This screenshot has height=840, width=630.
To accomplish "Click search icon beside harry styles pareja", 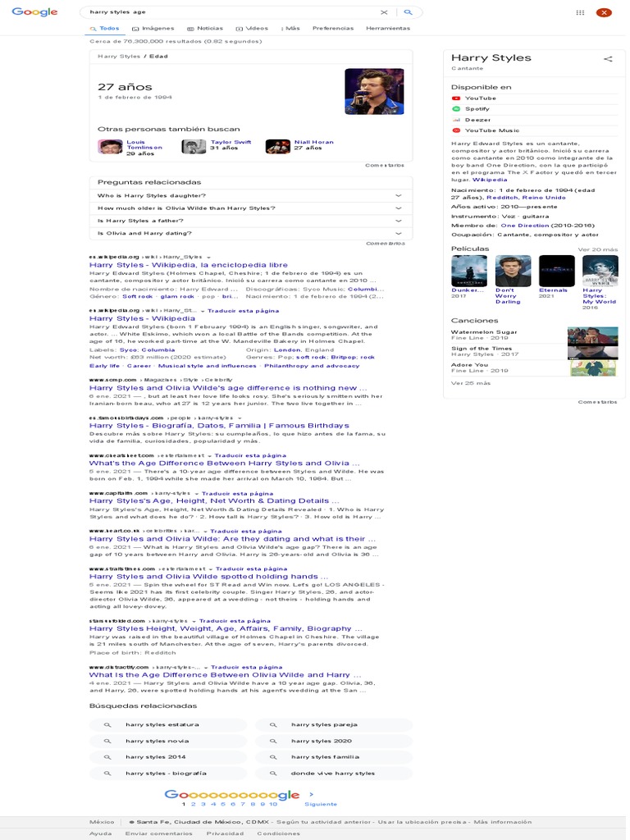I will point(272,725).
